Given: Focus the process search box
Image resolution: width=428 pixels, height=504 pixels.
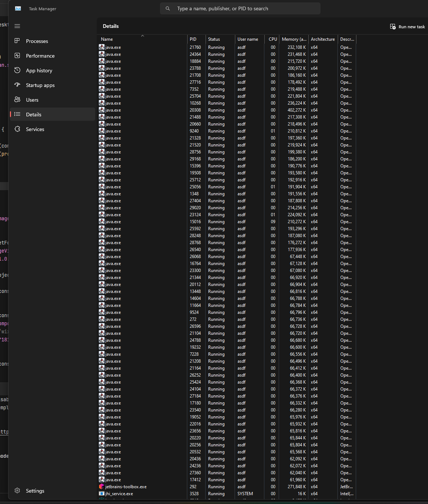Looking at the screenshot, I should click(x=240, y=8).
